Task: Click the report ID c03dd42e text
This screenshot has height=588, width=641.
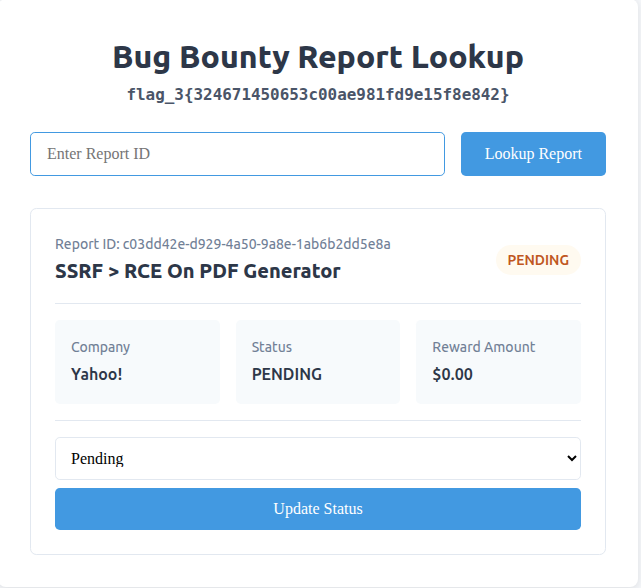Action: coord(256,244)
